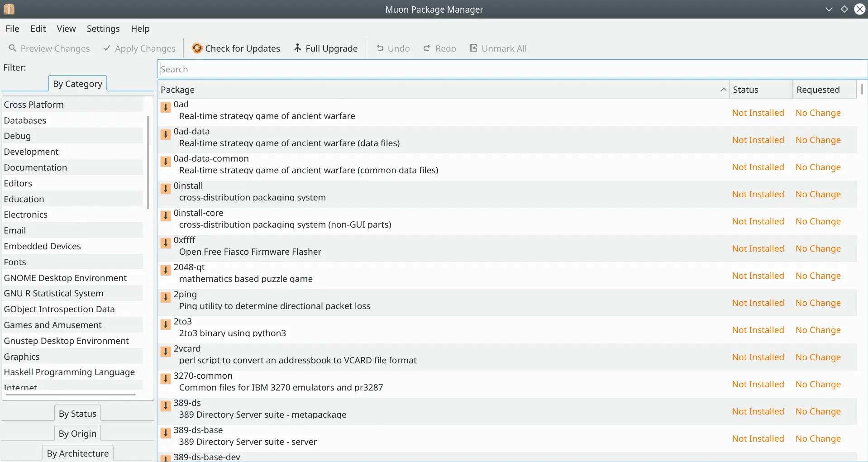
Task: Click the 2048-qt package download icon
Action: (166, 270)
